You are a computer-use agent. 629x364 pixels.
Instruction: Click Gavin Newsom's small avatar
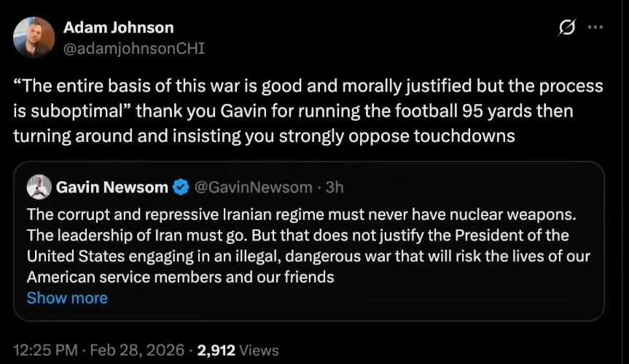point(39,187)
